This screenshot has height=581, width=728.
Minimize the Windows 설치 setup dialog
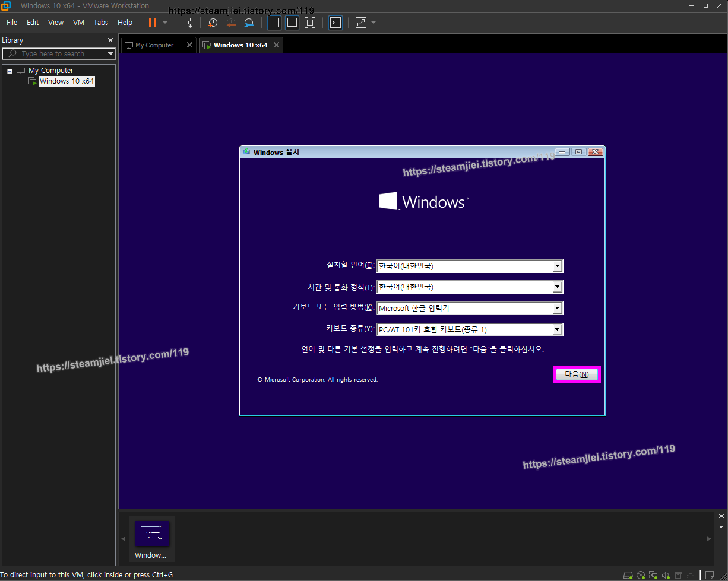coord(563,152)
